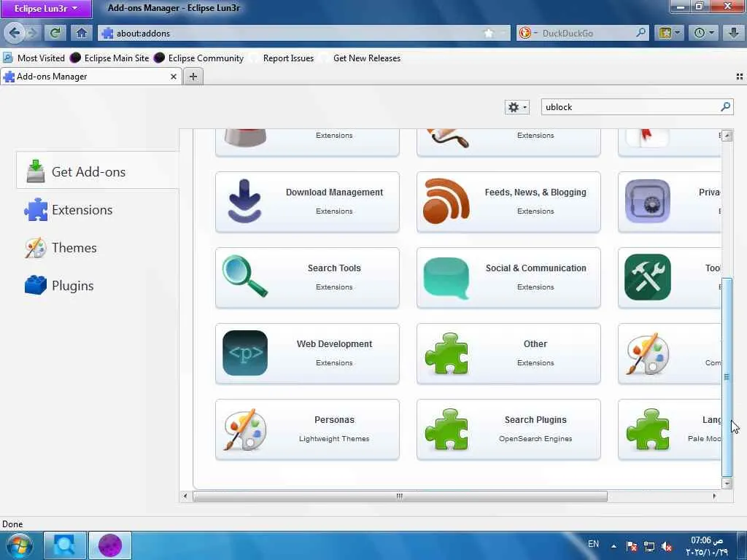Open the Download Management category card
This screenshot has height=560, width=747.
307,202
